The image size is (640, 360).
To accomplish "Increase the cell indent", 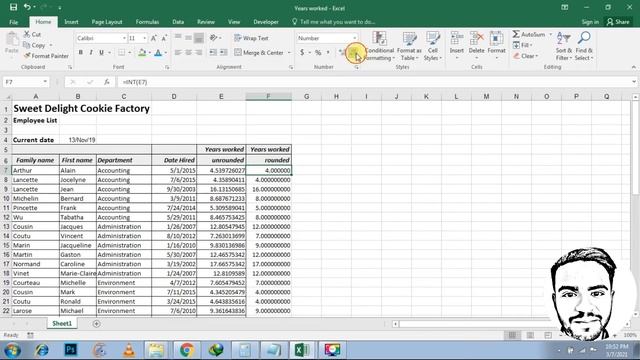I will [224, 52].
